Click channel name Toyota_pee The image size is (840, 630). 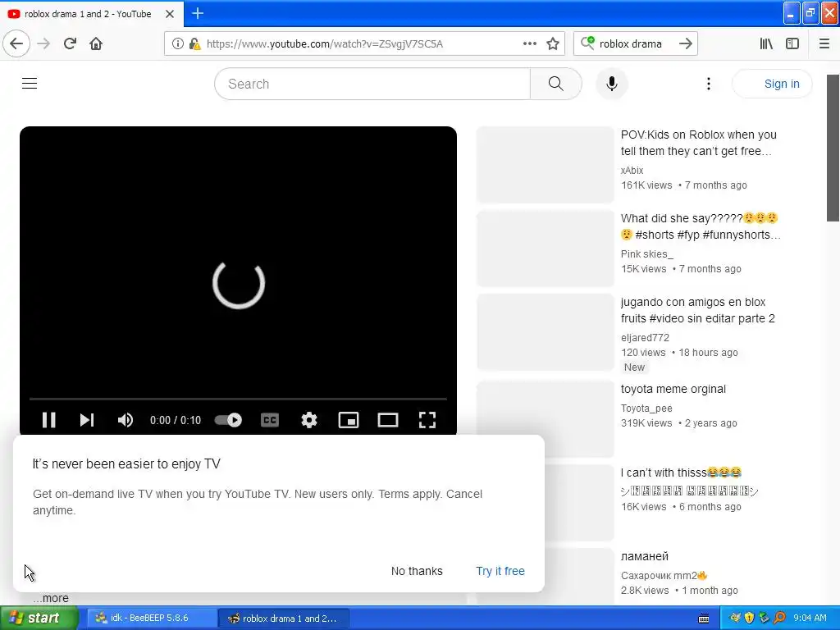pyautogui.click(x=646, y=409)
